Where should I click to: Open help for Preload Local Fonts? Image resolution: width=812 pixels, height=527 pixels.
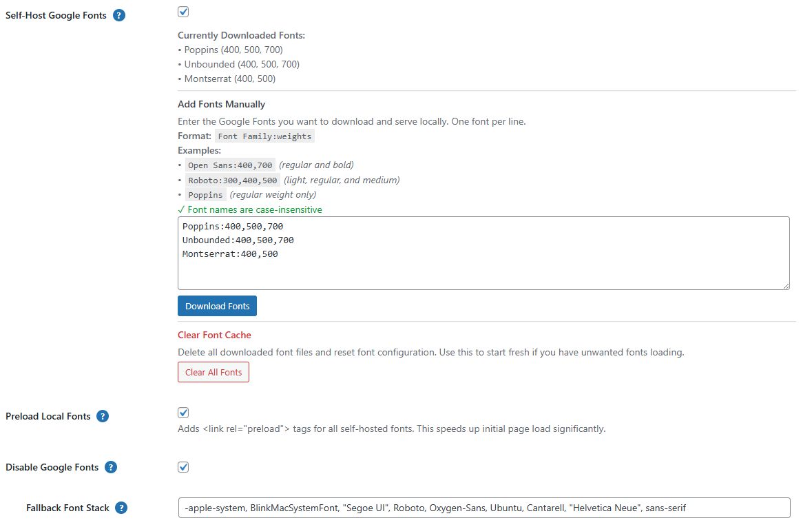pyautogui.click(x=103, y=416)
